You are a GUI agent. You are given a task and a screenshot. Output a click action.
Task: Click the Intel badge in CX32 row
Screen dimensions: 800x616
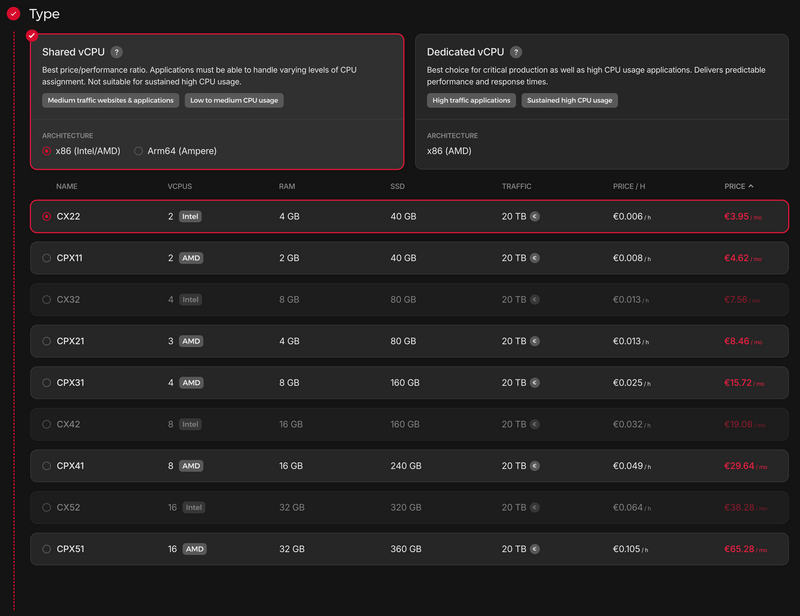click(190, 300)
